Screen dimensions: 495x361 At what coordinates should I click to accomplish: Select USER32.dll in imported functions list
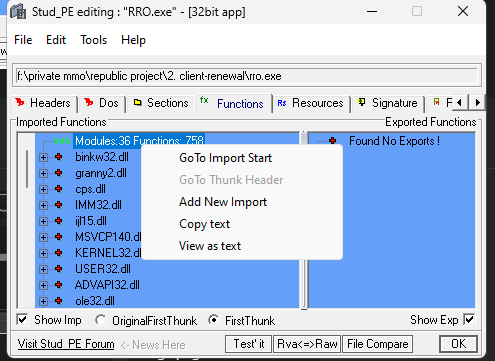(x=103, y=269)
